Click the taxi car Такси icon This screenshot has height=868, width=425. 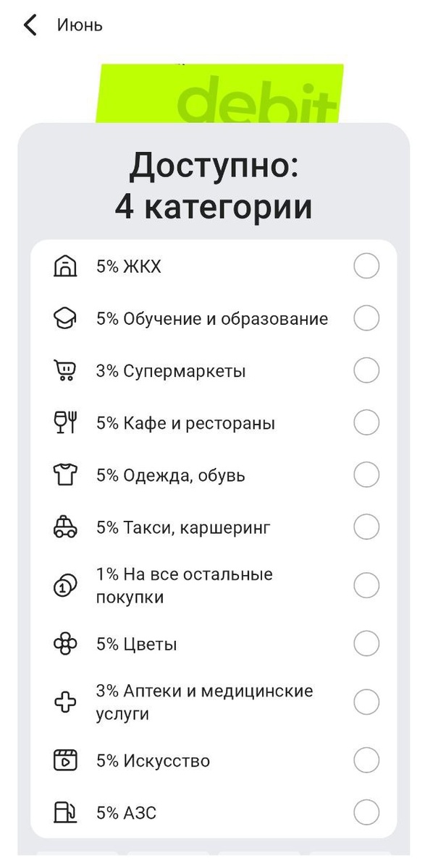66,527
